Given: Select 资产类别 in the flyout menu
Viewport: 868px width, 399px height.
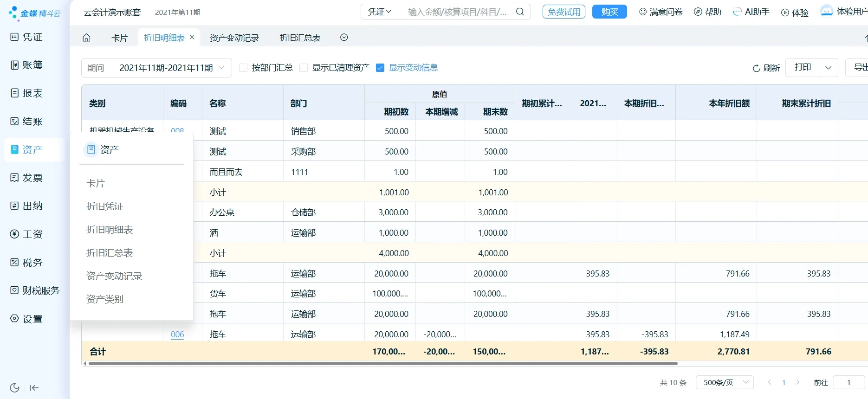Looking at the screenshot, I should pyautogui.click(x=105, y=299).
